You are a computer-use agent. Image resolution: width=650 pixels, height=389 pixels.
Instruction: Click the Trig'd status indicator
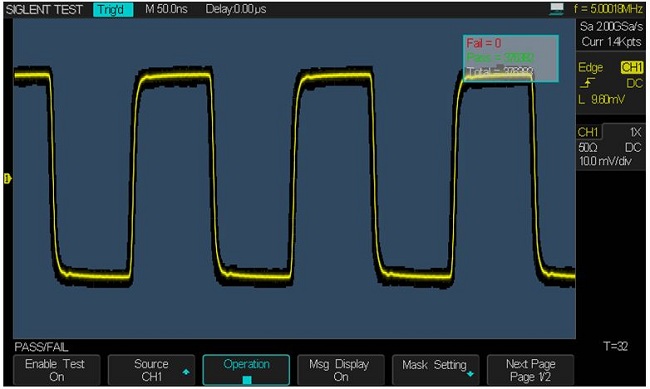pyautogui.click(x=113, y=10)
